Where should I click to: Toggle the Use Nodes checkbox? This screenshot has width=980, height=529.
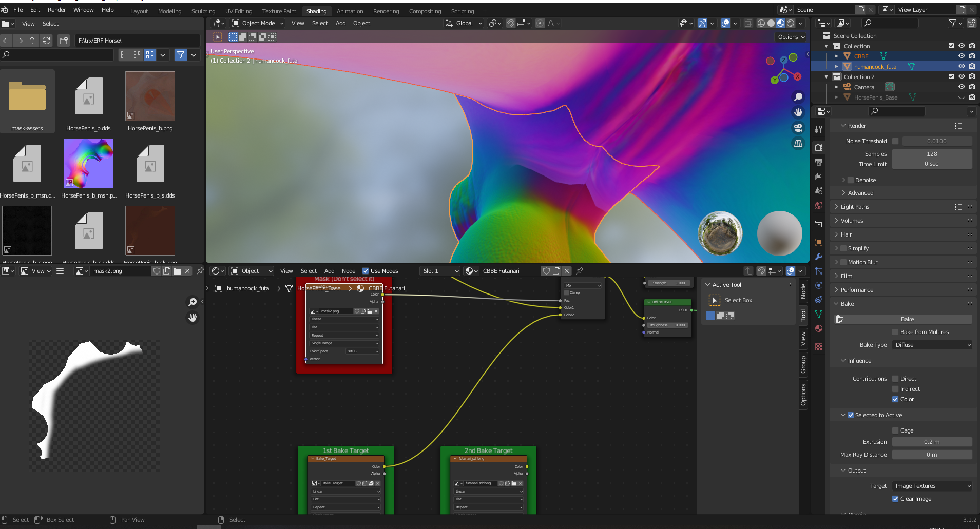366,271
